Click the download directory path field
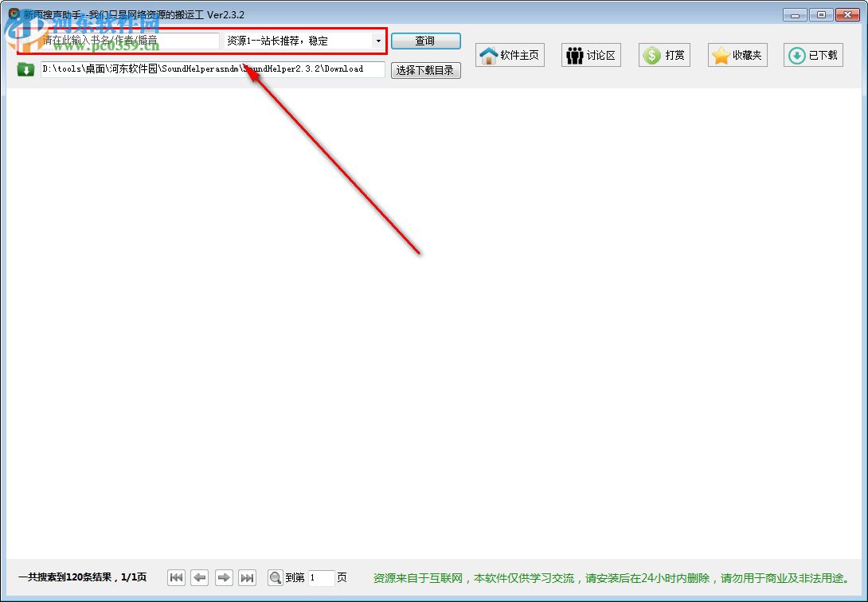 pos(213,69)
